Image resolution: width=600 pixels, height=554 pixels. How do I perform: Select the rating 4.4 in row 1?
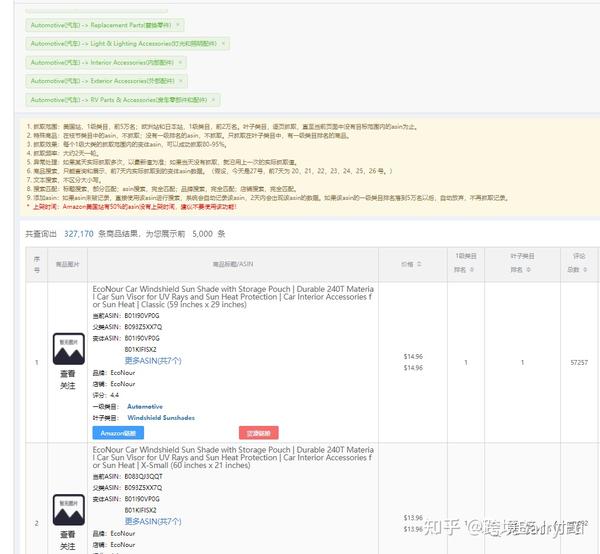click(x=114, y=395)
